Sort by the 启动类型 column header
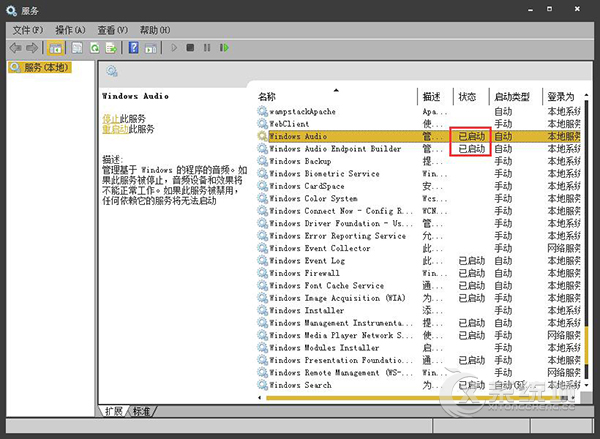The height and width of the screenshot is (439, 600). coord(516,97)
